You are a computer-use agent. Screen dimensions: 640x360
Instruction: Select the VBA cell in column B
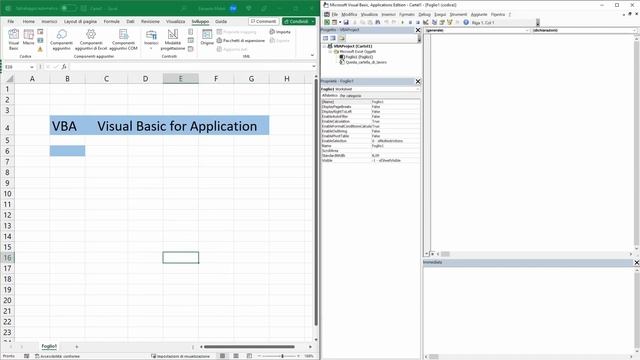point(67,125)
